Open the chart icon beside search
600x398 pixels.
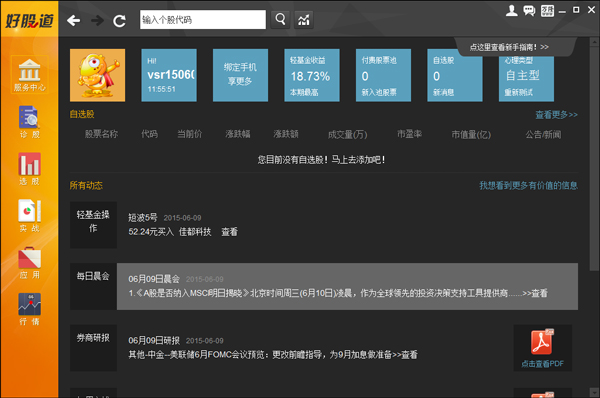[304, 19]
